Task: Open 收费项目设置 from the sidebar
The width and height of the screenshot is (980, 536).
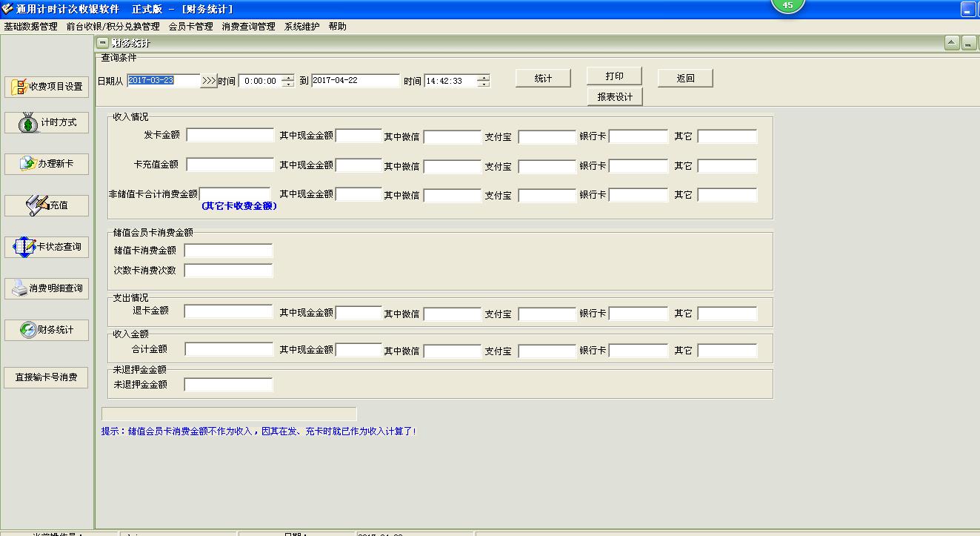Action: (47, 86)
